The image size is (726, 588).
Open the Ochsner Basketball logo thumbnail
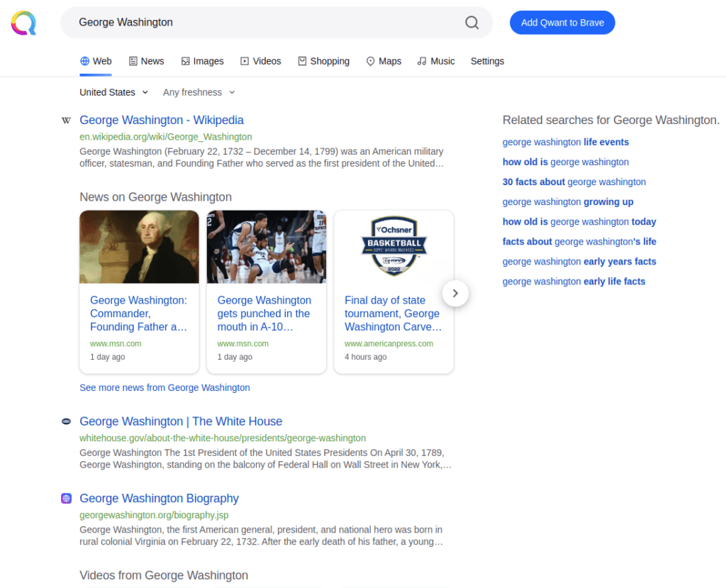coord(393,247)
